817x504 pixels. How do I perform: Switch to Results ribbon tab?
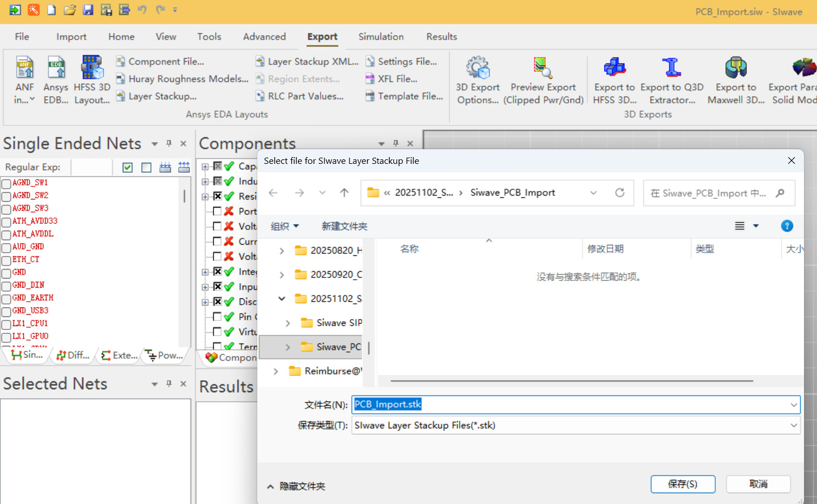(x=442, y=37)
